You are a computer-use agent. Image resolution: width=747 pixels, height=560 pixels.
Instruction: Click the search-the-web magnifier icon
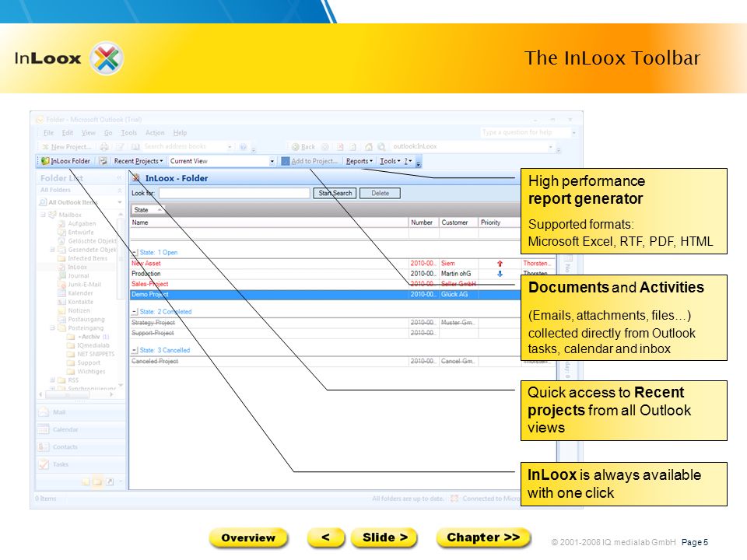(381, 147)
